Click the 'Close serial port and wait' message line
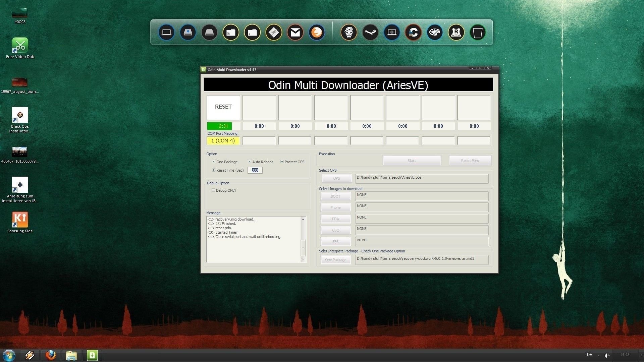 [244, 237]
